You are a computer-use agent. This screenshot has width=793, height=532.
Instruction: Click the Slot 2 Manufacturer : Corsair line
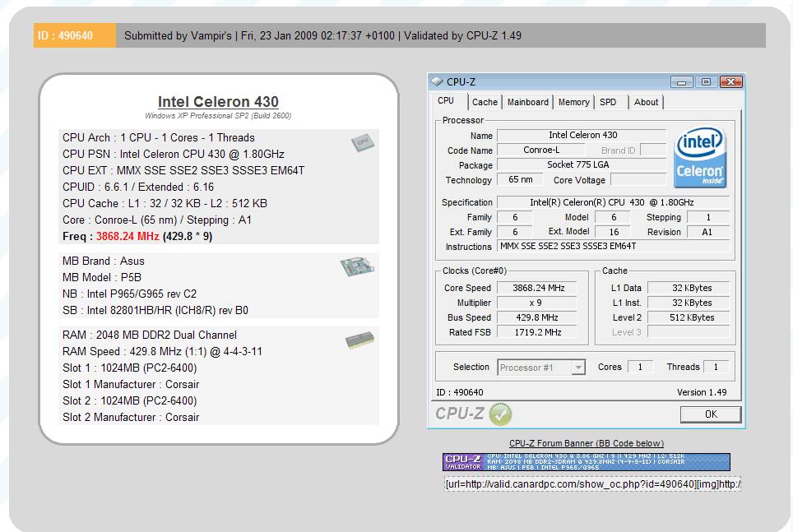coord(131,417)
